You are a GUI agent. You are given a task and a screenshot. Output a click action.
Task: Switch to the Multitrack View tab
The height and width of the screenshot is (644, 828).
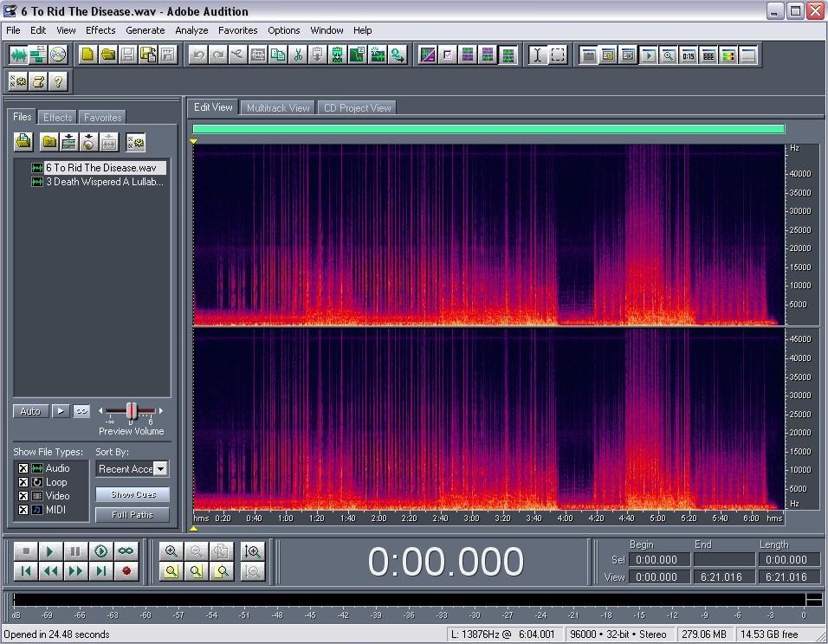click(277, 108)
